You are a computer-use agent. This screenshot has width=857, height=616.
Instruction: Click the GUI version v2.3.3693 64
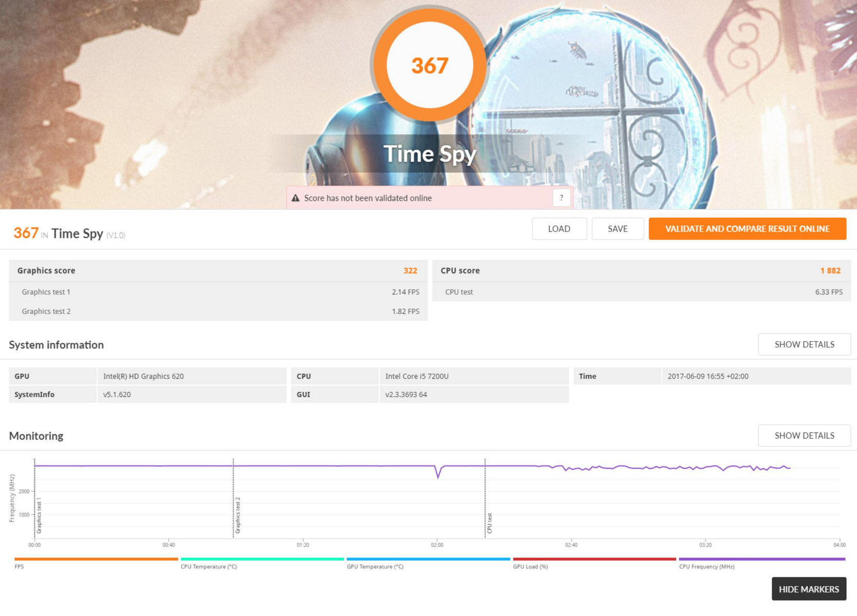406,395
